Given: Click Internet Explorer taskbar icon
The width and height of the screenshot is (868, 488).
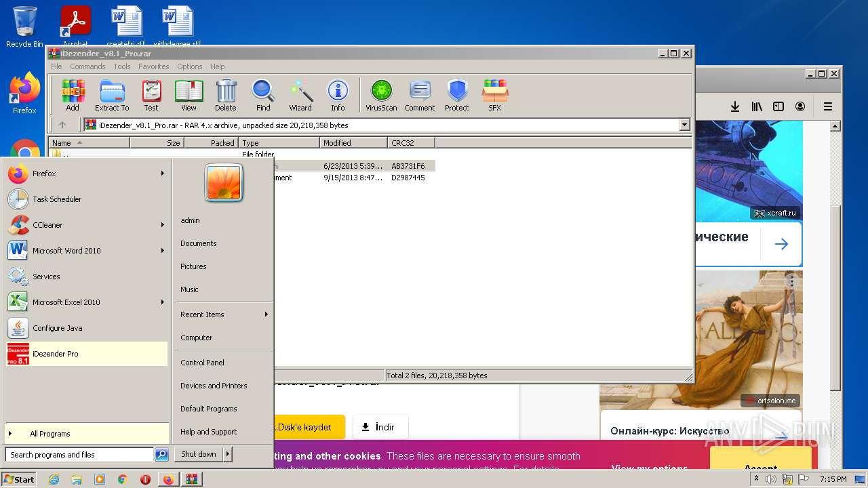Looking at the screenshot, I should (x=54, y=479).
